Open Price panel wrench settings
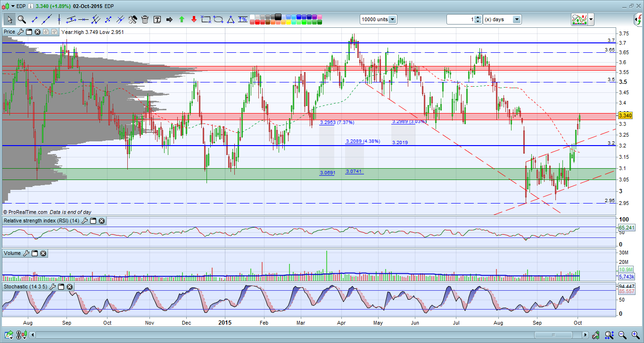 coord(20,32)
